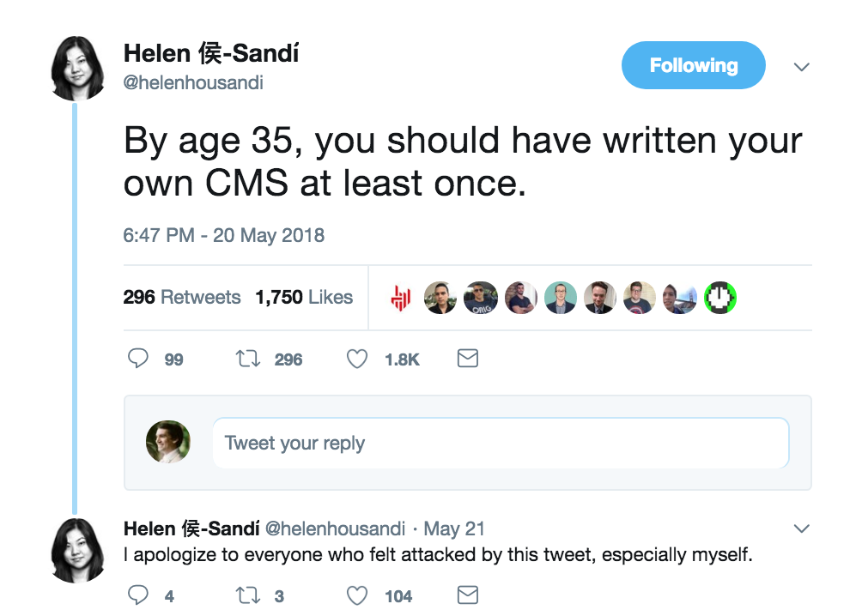Type in the Tweet your reply field
The width and height of the screenshot is (862, 616).
tap(500, 443)
